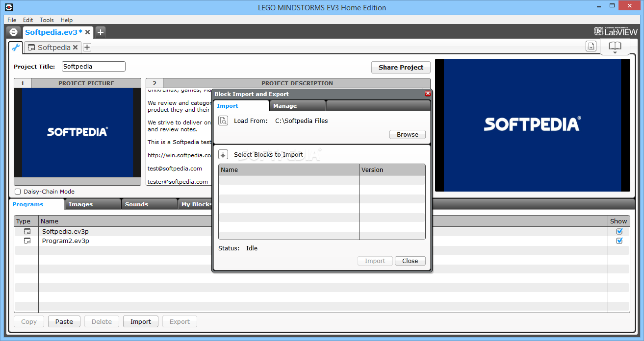Click the greyed Import button in dialog

[x=375, y=261]
